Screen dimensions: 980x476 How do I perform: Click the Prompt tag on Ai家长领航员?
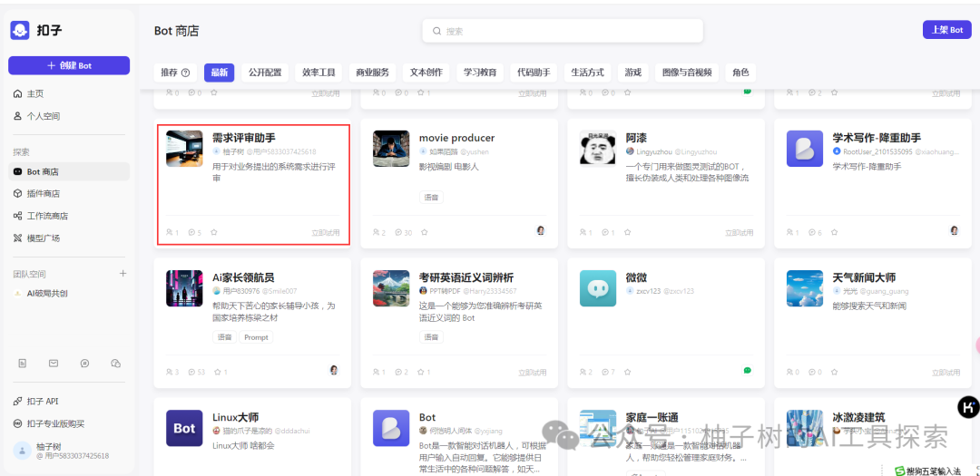(256, 337)
